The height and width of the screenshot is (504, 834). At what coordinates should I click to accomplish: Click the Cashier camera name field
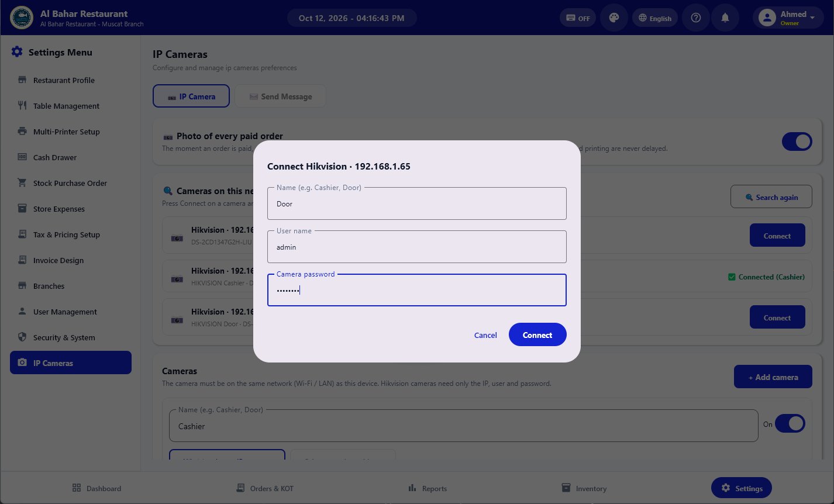pyautogui.click(x=463, y=426)
